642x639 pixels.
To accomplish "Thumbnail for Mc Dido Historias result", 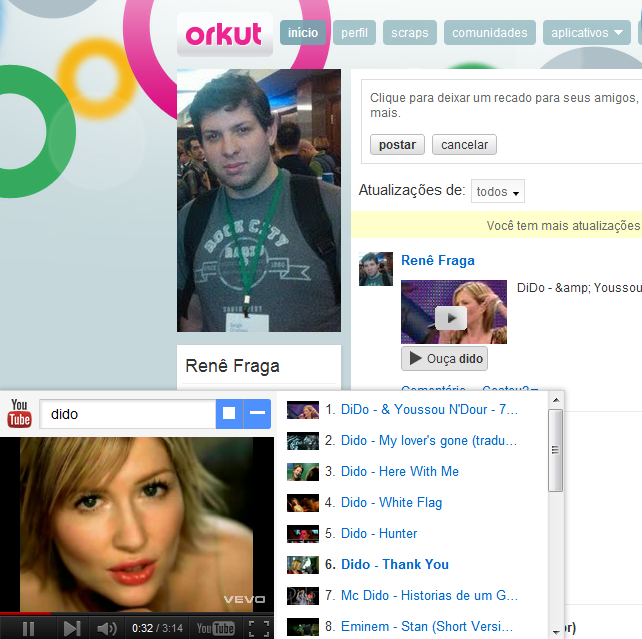I will 303,596.
